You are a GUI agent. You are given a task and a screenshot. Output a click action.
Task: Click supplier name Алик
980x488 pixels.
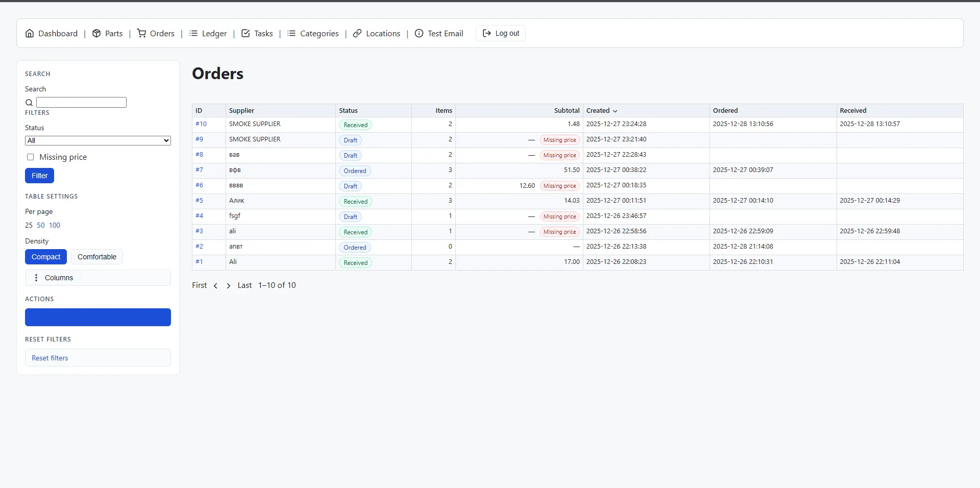point(237,201)
